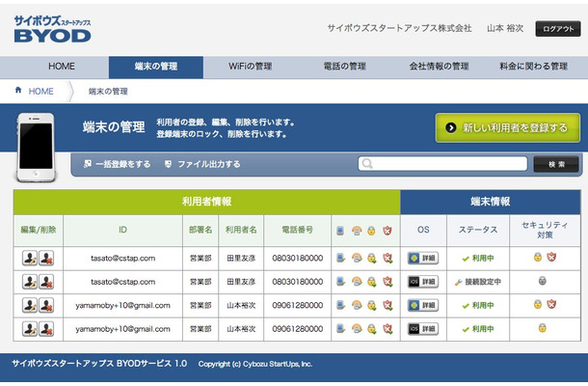Click the ID column header
The width and height of the screenshot is (588, 386).
pyautogui.click(x=122, y=230)
